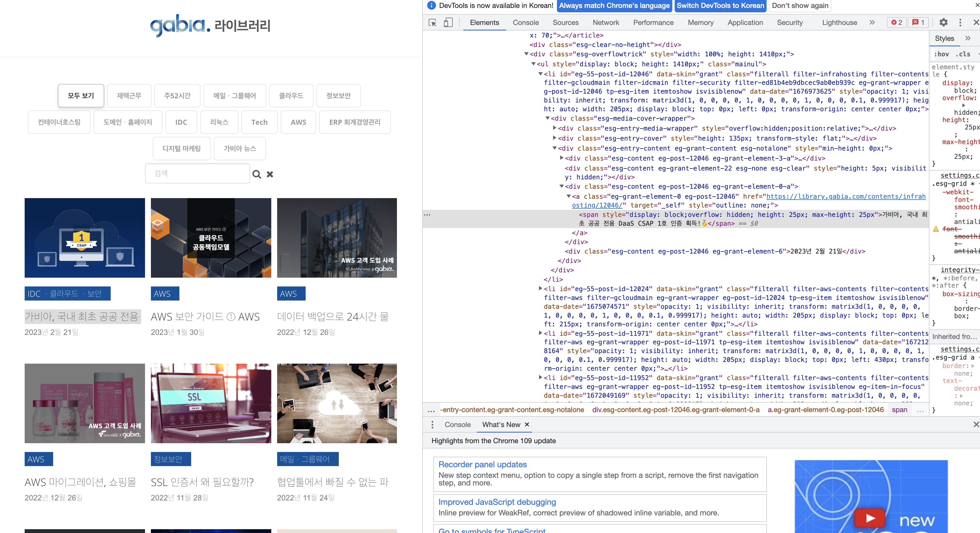Toggle the device toolbar icon

click(448, 22)
